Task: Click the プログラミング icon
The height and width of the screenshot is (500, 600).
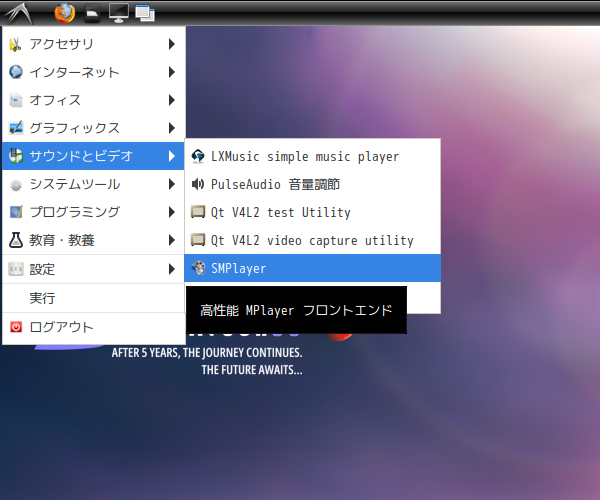Action: click(16, 212)
